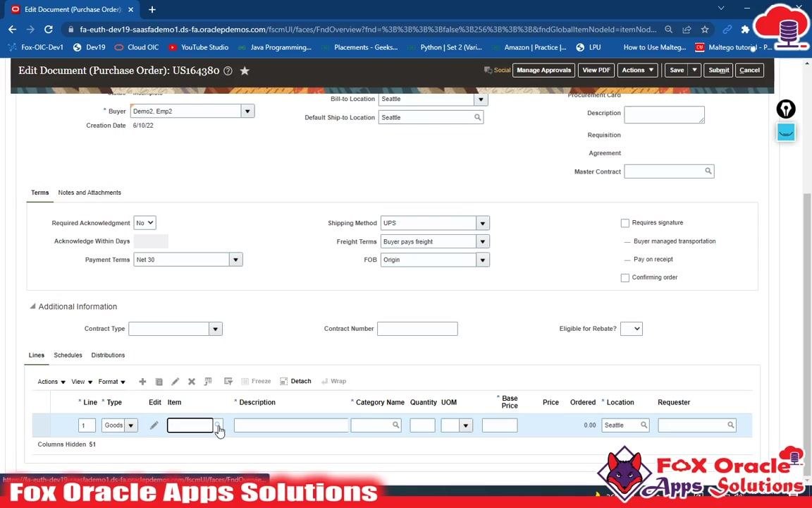This screenshot has height=508, width=812.
Task: Bookmark this page in Chrome
Action: tap(705, 30)
